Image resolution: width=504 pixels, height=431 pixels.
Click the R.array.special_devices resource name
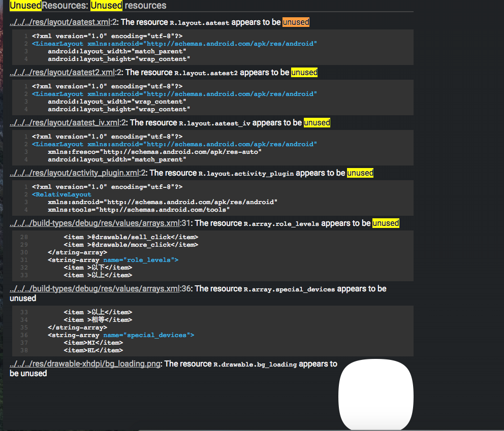click(x=289, y=289)
